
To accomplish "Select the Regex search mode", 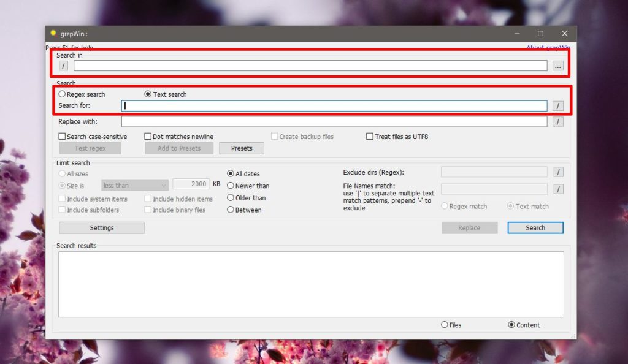I will pos(62,94).
